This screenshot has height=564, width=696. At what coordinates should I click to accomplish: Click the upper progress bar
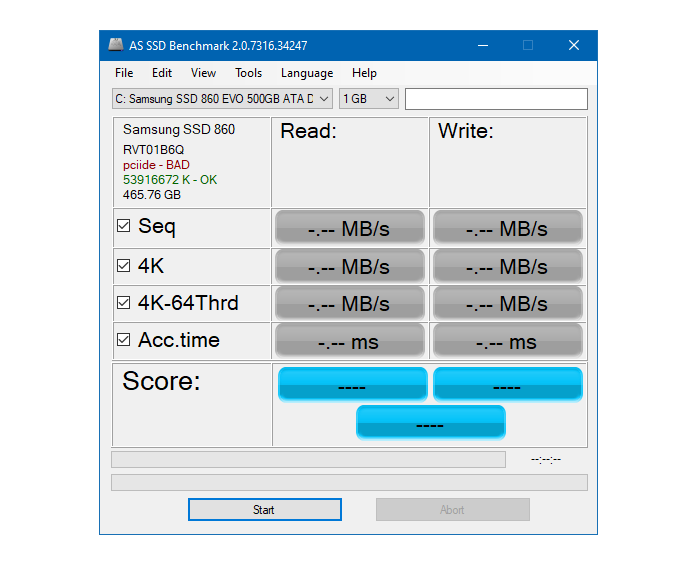308,460
